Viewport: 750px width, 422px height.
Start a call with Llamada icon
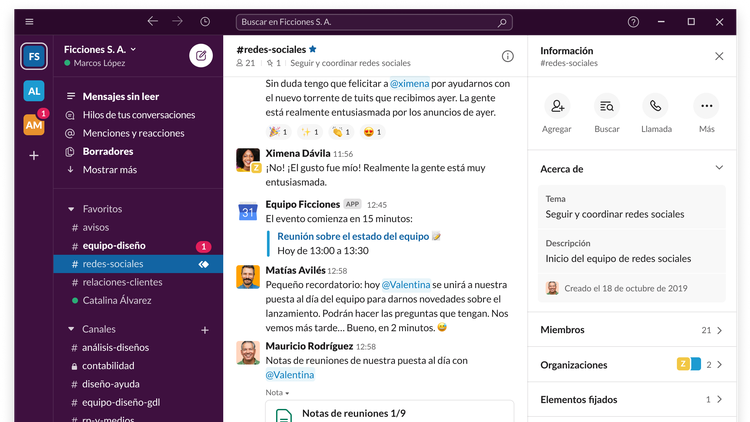tap(656, 106)
